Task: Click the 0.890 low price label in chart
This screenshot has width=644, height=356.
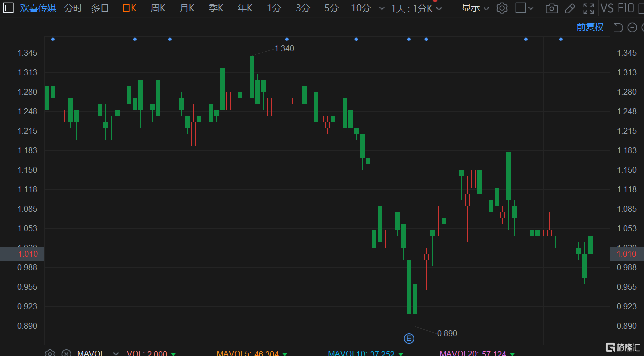Action: (447, 333)
